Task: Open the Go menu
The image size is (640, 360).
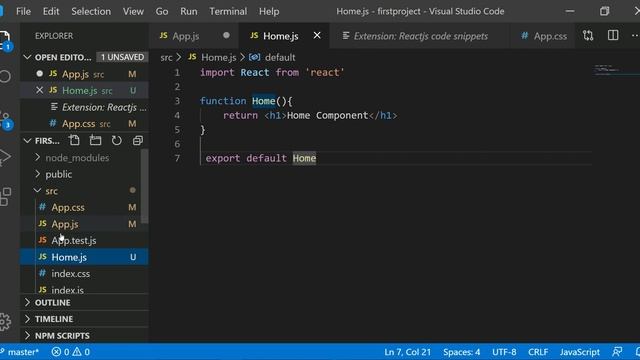Action: point(162,11)
